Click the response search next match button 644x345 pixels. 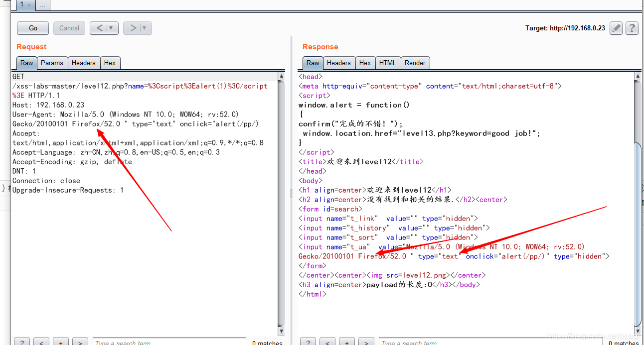point(366,342)
